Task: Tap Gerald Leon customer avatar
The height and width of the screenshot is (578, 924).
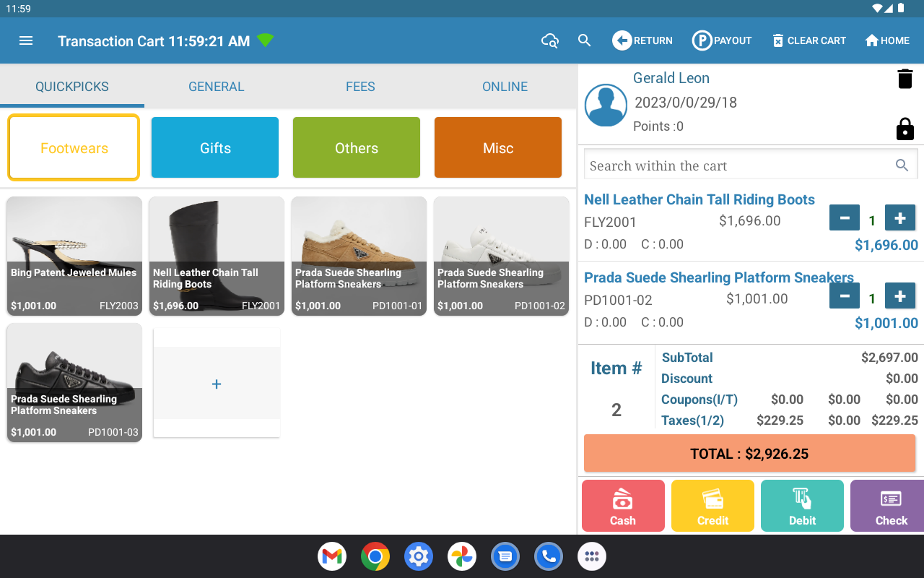Action: click(606, 105)
